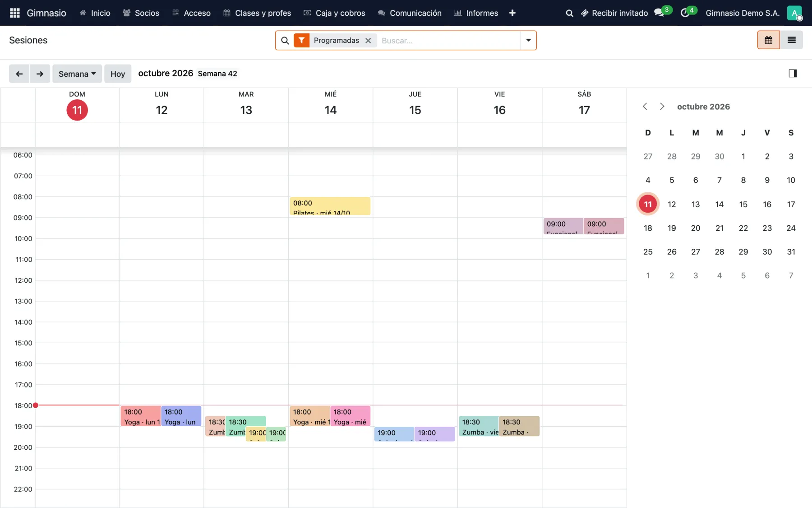Open the activities clock icon with badge 4

(686, 13)
